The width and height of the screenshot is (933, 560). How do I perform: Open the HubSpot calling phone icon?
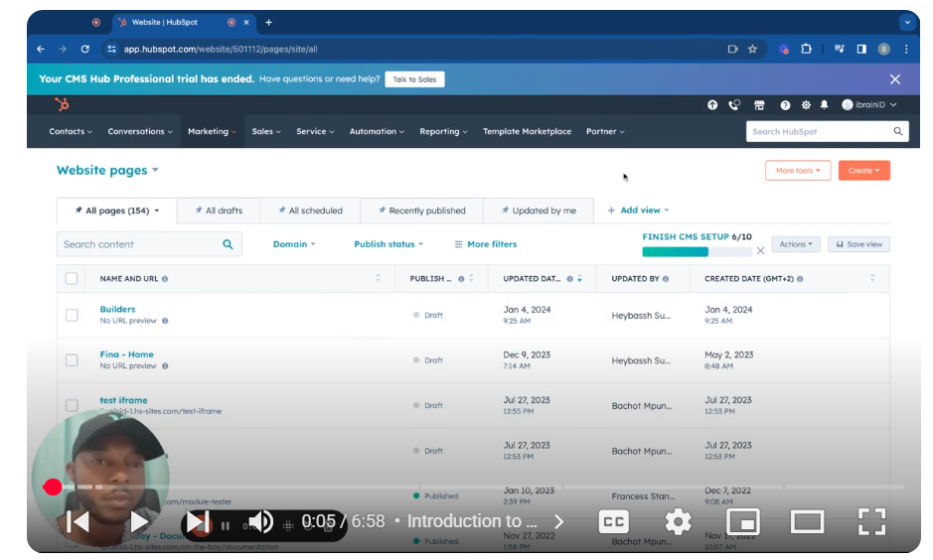pyautogui.click(x=735, y=104)
